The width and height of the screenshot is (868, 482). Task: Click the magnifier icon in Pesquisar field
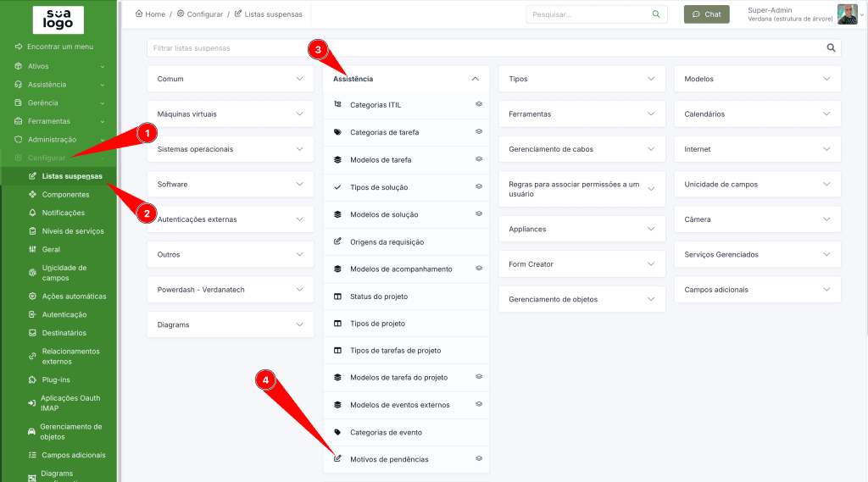pyautogui.click(x=656, y=14)
